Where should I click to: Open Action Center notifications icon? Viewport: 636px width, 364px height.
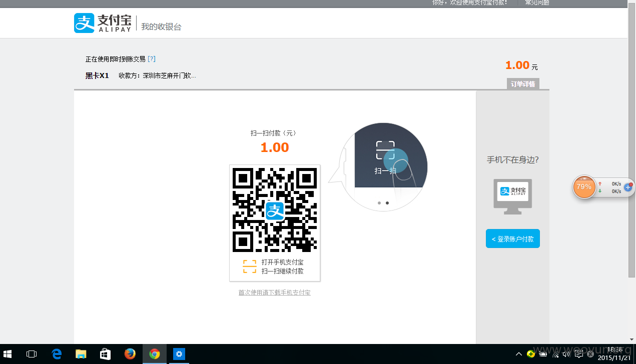[x=579, y=354]
